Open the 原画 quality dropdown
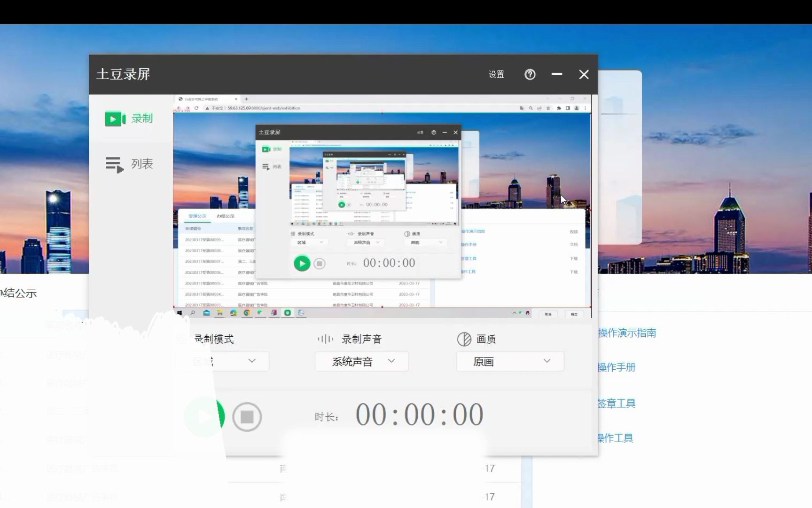Image resolution: width=812 pixels, height=508 pixels. pos(510,361)
